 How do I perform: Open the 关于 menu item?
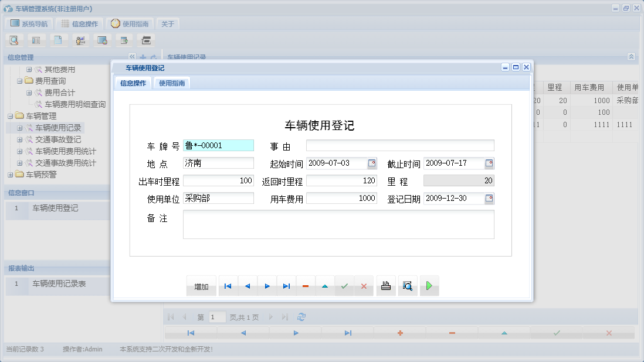click(x=167, y=24)
